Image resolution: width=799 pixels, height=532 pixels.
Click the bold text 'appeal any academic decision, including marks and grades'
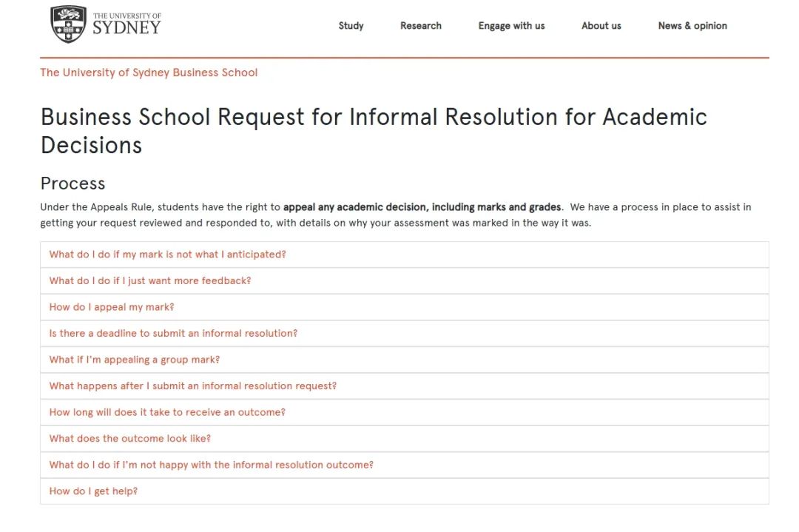422,207
